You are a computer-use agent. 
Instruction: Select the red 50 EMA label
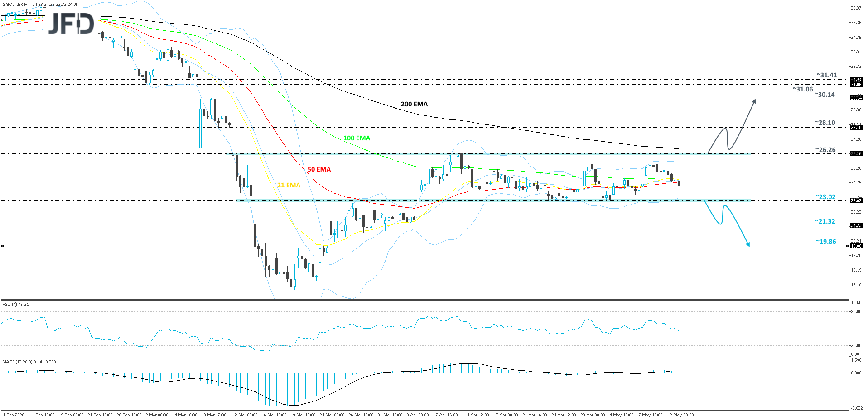319,169
